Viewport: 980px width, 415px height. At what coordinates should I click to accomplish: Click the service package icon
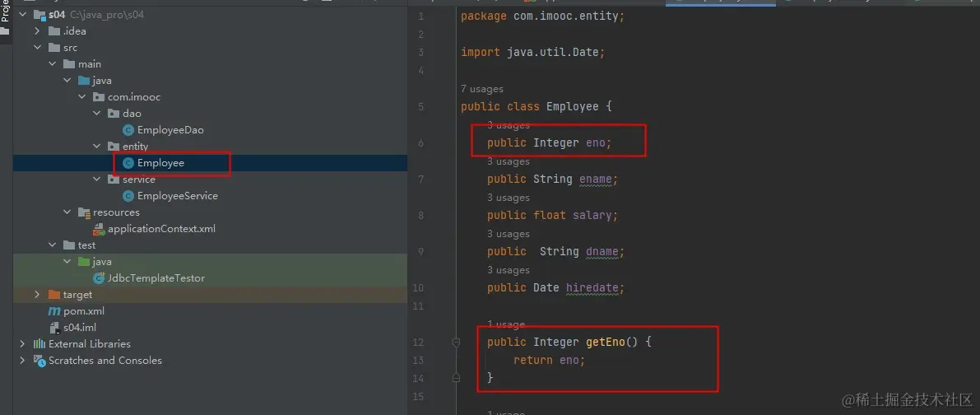pyautogui.click(x=113, y=180)
